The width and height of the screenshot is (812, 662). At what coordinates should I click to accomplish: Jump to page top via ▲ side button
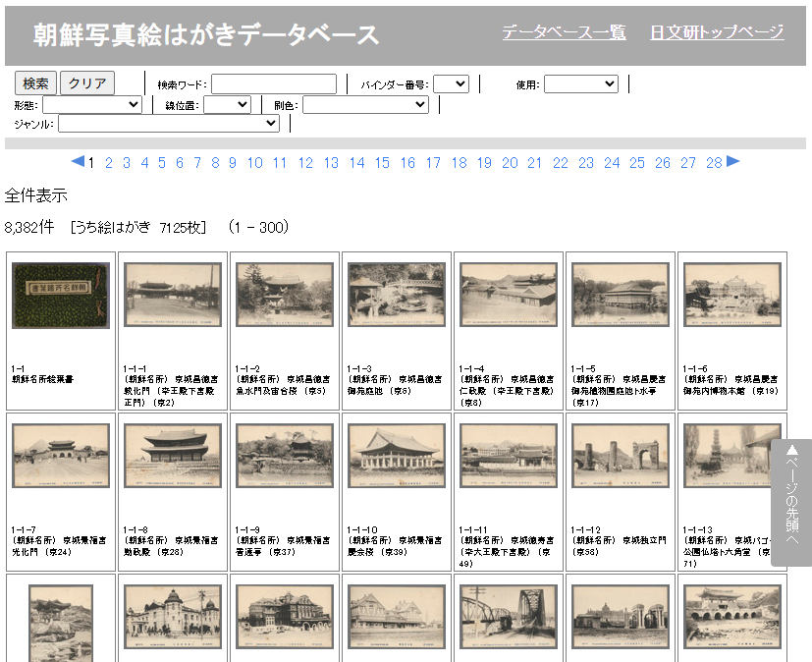point(791,501)
